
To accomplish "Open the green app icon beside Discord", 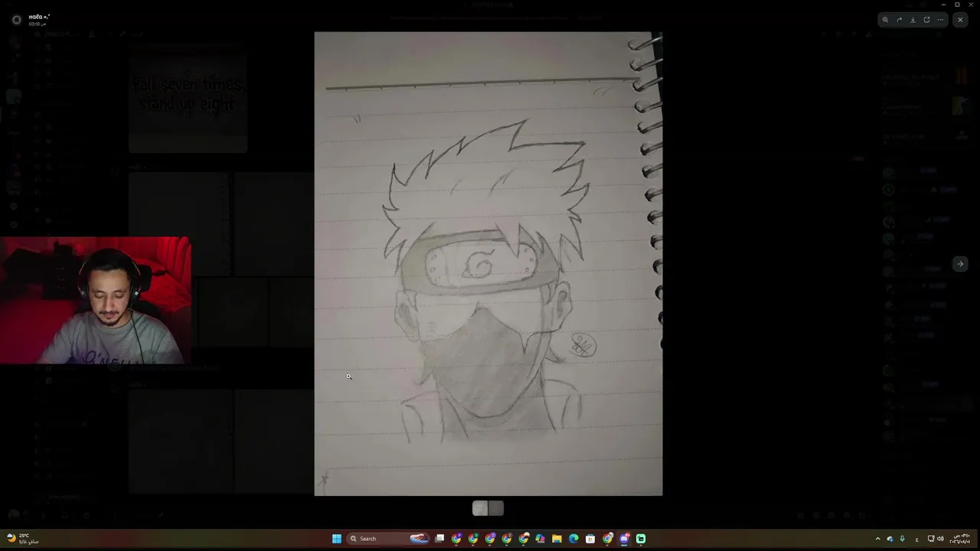I will (x=641, y=539).
